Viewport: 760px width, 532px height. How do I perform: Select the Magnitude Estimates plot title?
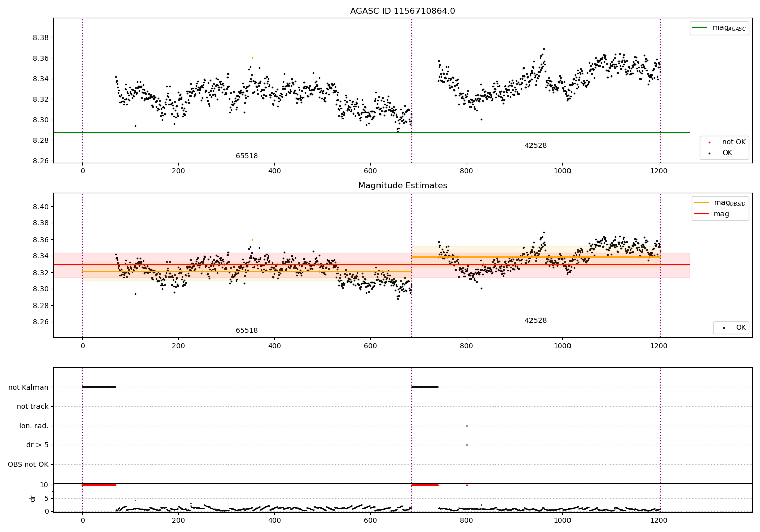[402, 186]
